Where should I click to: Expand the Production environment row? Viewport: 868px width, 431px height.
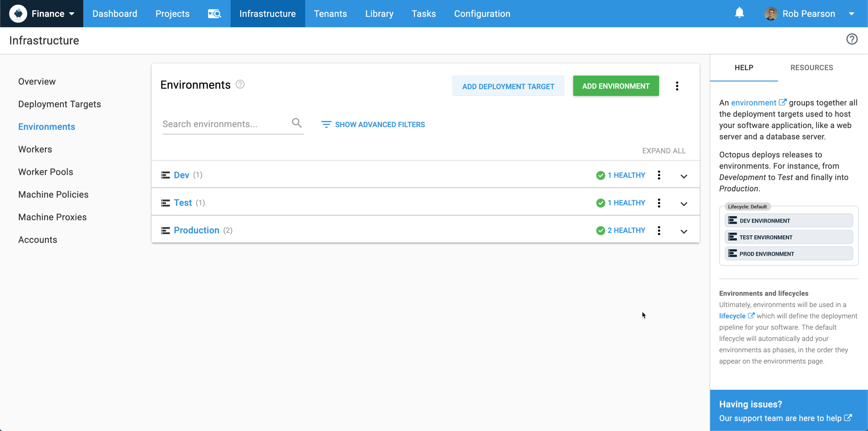coord(684,232)
